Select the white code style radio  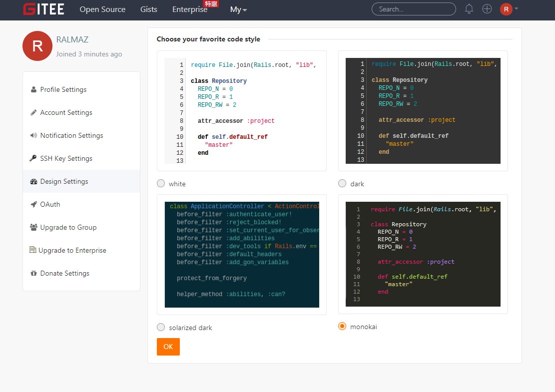[x=161, y=183]
